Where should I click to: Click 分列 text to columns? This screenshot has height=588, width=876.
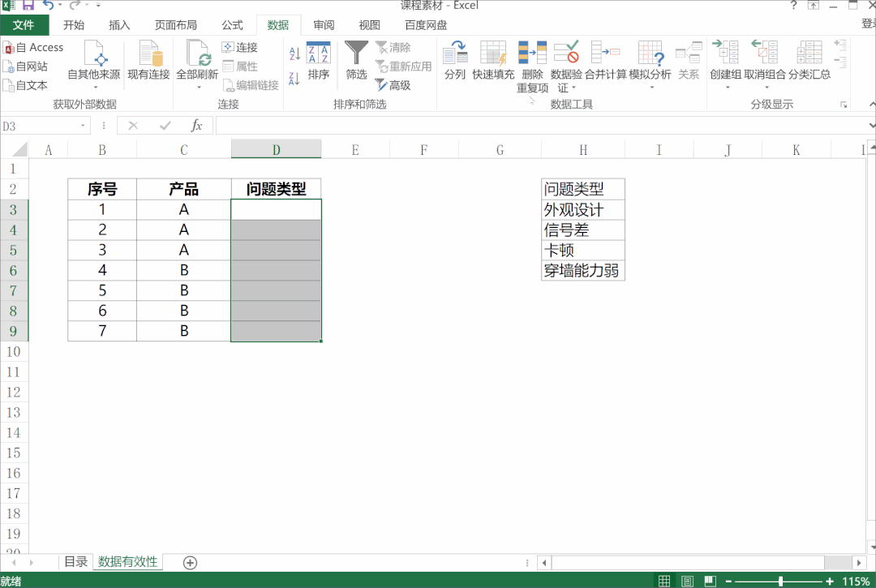pyautogui.click(x=455, y=60)
